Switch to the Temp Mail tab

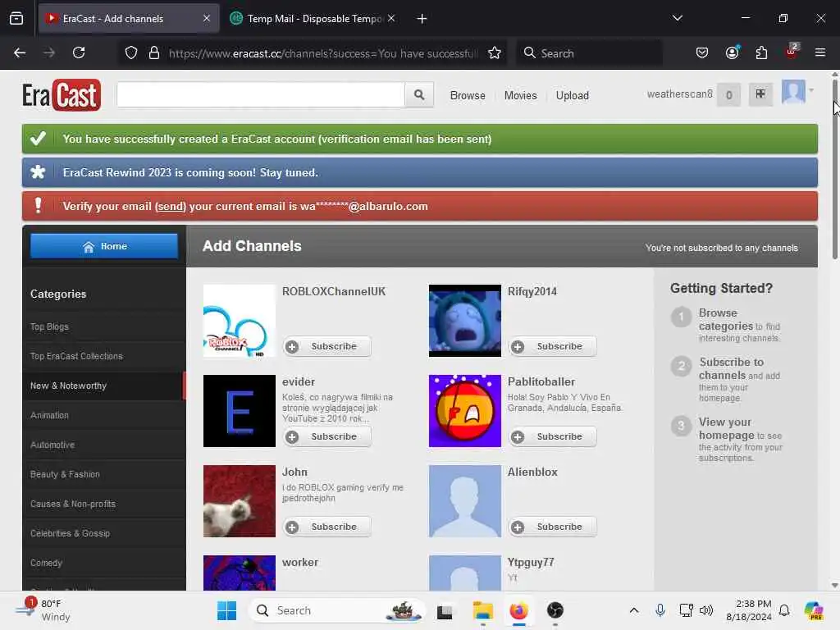(313, 18)
